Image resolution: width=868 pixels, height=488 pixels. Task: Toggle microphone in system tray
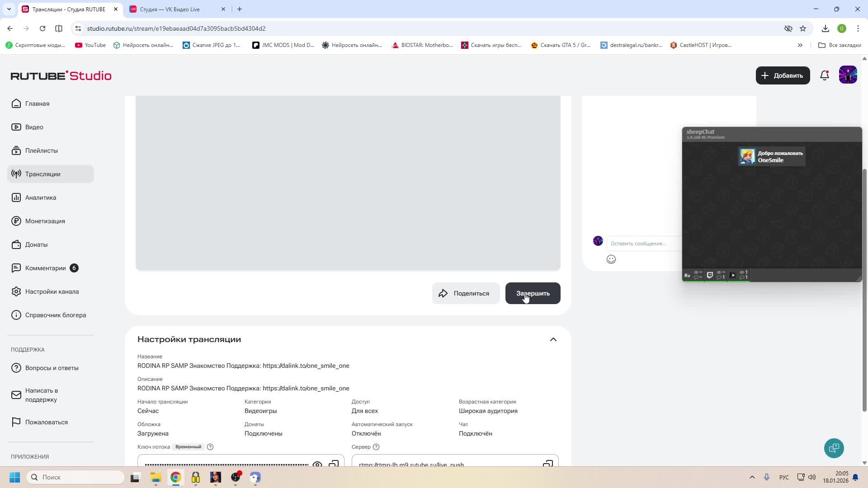[x=767, y=477]
